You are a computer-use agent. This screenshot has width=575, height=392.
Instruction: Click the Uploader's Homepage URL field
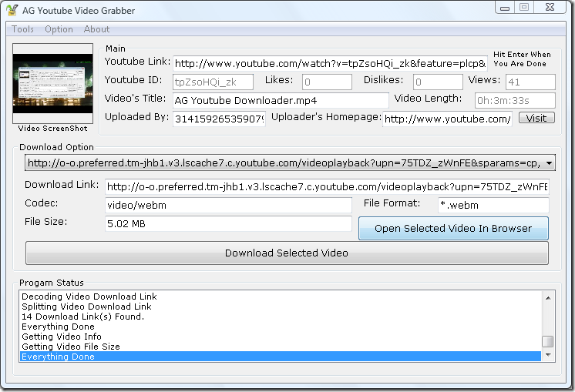click(447, 119)
